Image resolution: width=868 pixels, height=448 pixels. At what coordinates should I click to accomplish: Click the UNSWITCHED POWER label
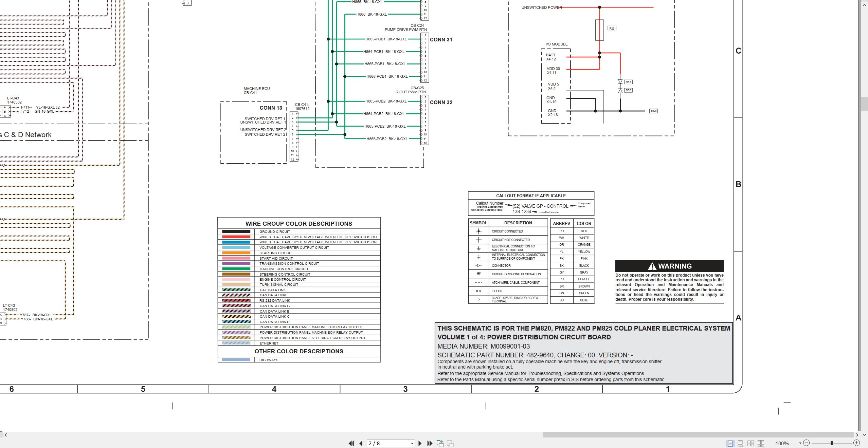(x=542, y=7)
